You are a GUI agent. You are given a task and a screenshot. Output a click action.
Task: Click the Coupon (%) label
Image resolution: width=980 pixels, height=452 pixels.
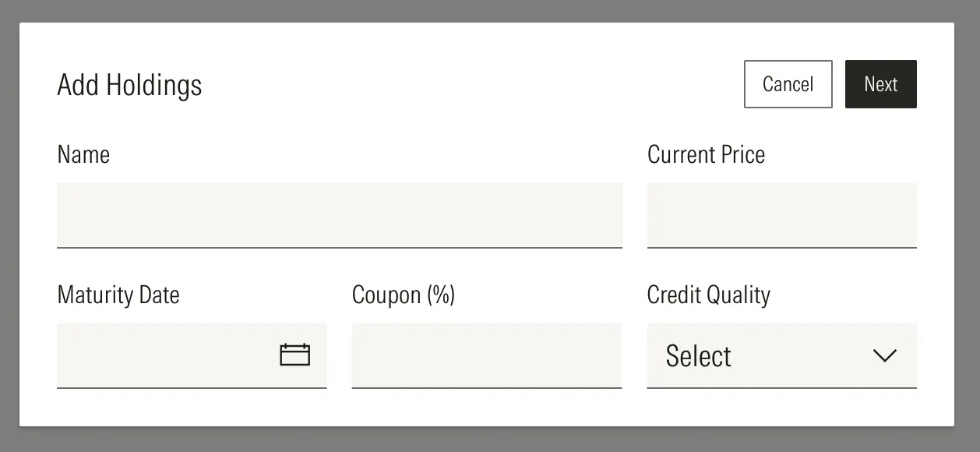tap(404, 295)
